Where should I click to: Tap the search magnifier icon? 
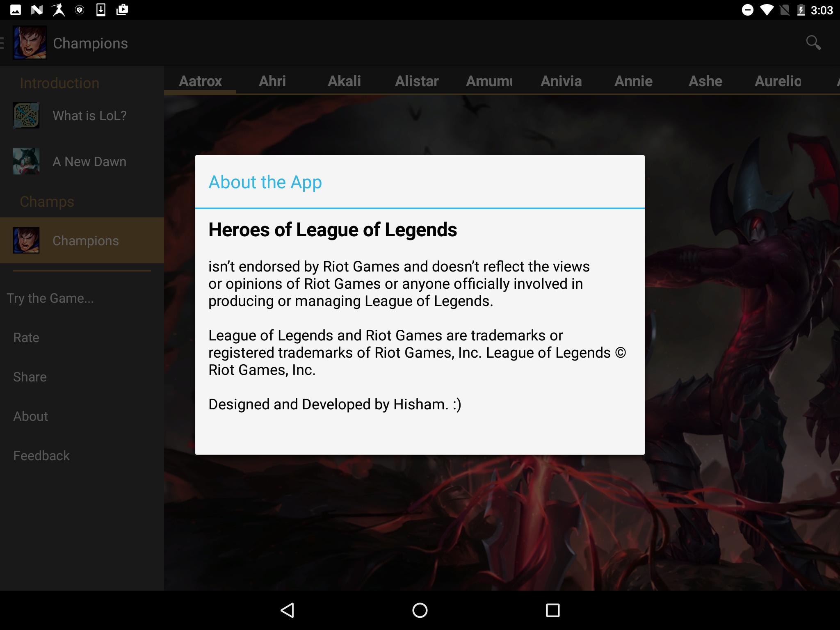813,43
